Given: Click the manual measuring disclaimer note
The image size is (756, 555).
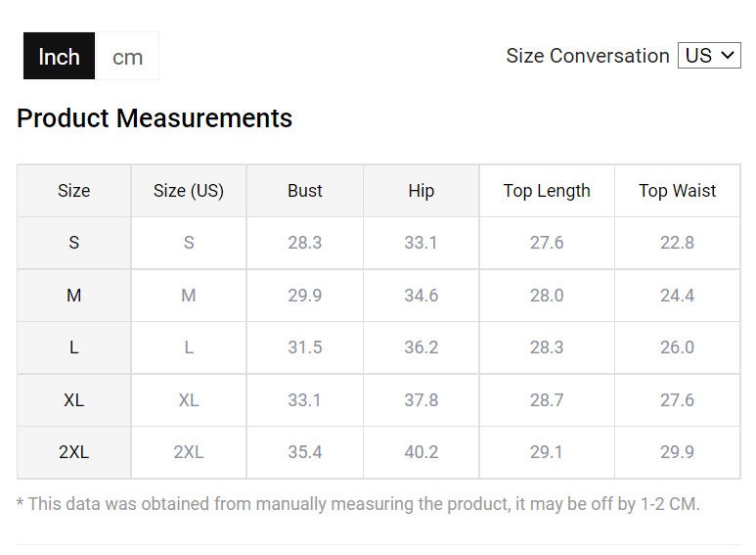Looking at the screenshot, I should tap(358, 504).
